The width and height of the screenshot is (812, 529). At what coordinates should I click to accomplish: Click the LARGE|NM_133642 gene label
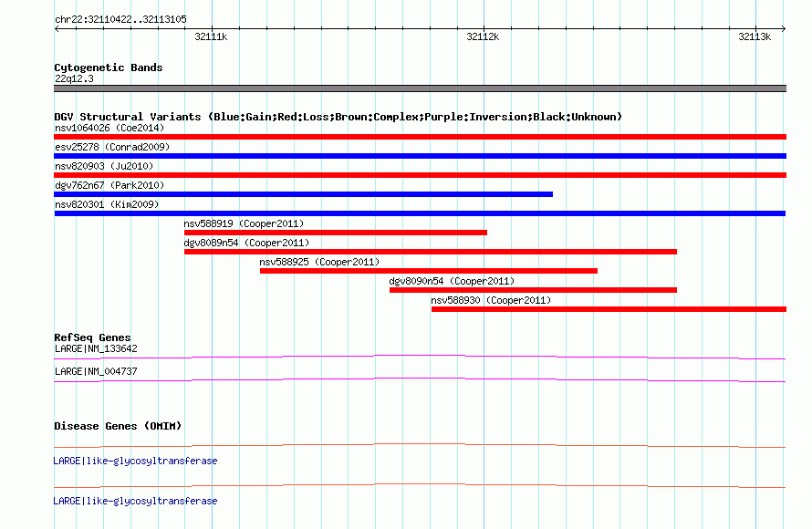point(96,349)
